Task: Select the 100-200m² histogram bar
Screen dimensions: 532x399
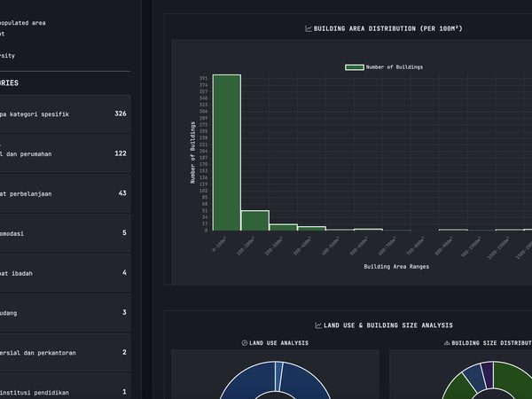Action: pyautogui.click(x=255, y=221)
